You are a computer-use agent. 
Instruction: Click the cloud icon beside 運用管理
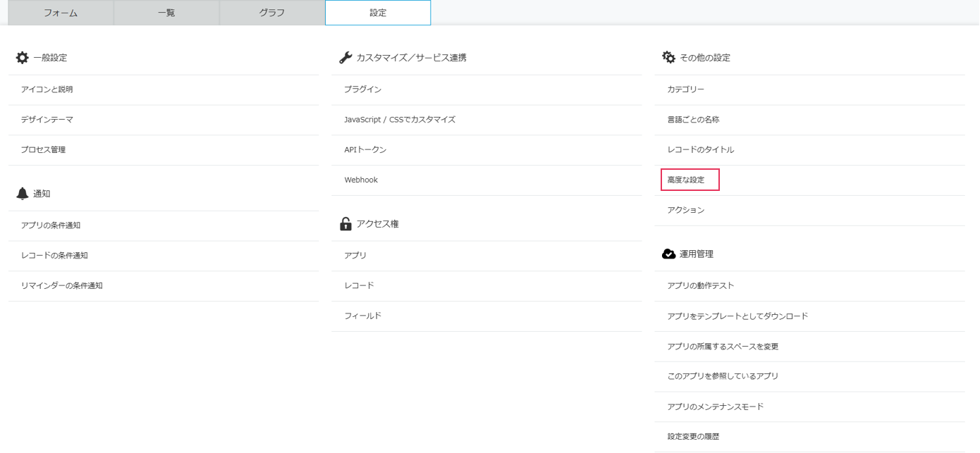tap(668, 254)
